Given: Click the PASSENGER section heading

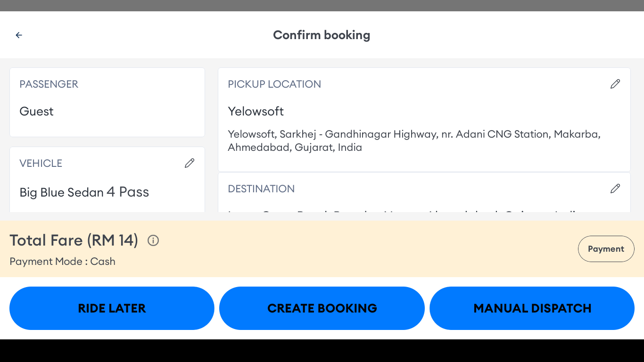Looking at the screenshot, I should [x=49, y=84].
